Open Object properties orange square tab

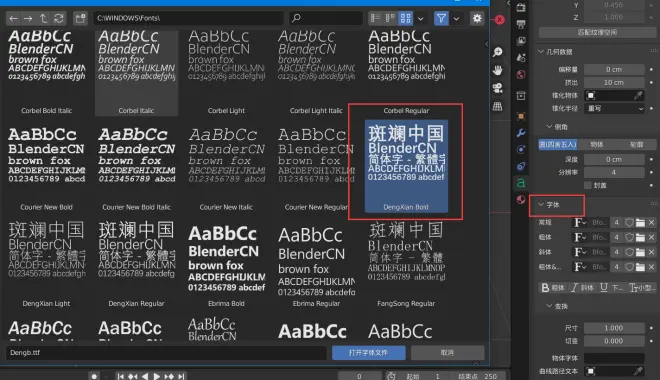click(521, 116)
